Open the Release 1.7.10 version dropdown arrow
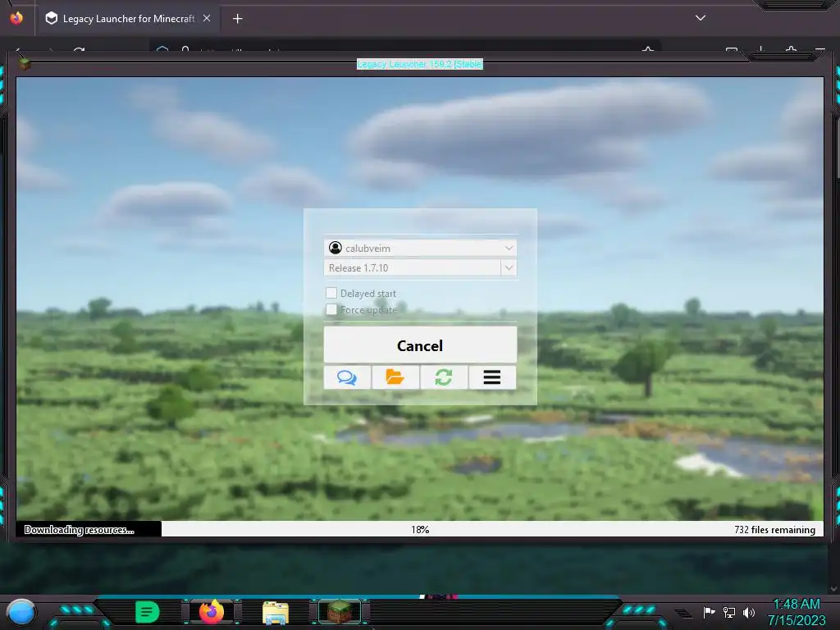 click(x=509, y=268)
